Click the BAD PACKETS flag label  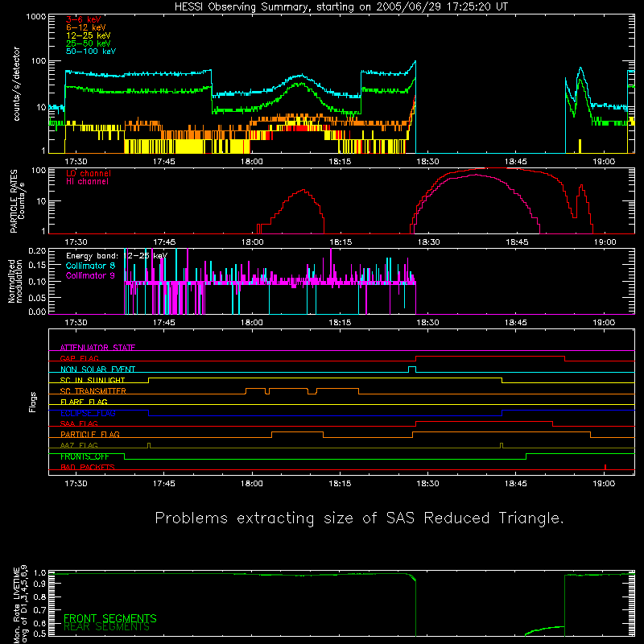(x=88, y=467)
